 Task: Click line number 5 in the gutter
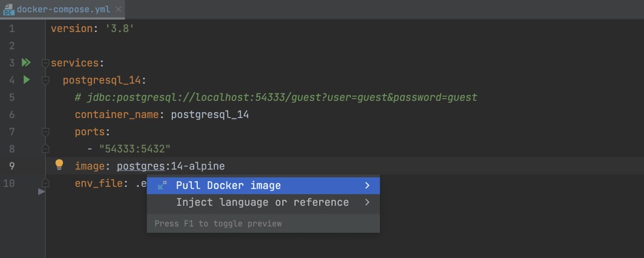[x=12, y=97]
